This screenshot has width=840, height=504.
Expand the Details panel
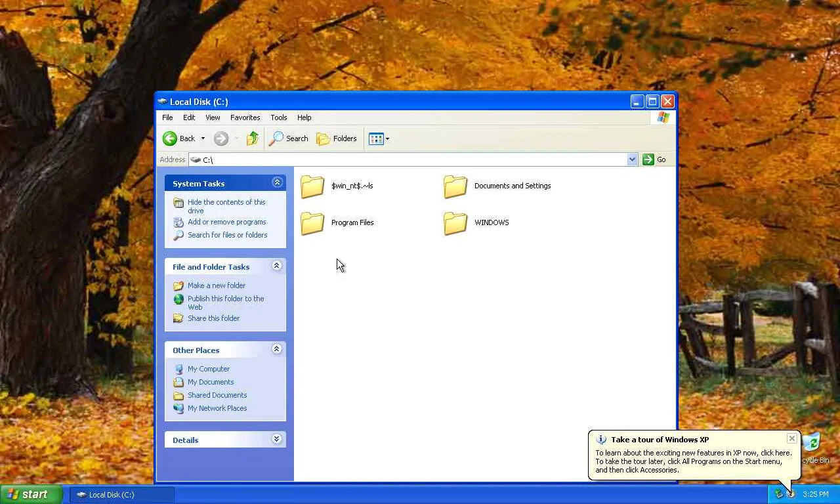tap(277, 439)
